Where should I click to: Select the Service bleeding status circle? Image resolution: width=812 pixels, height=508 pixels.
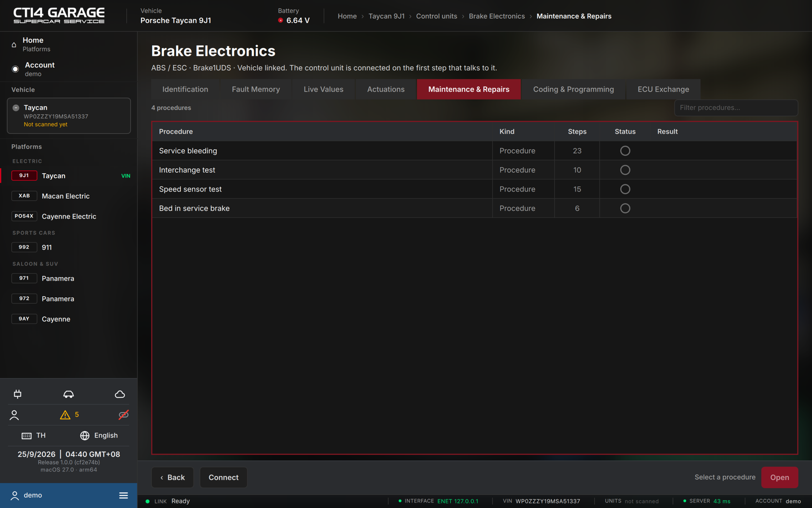[625, 151]
